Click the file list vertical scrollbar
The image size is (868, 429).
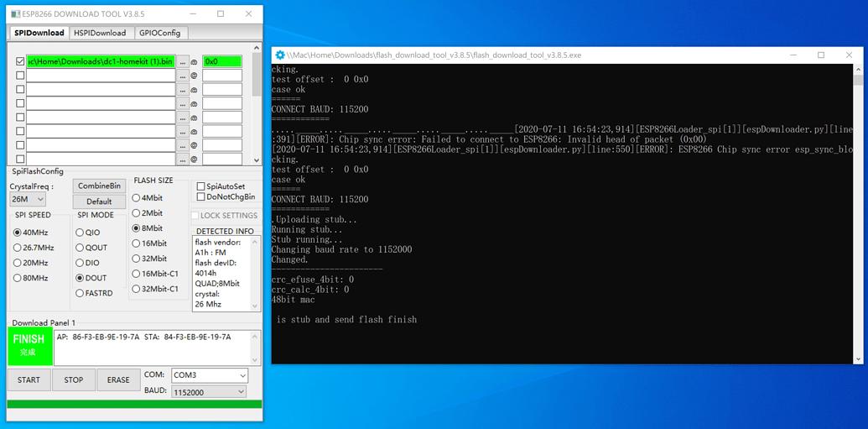pyautogui.click(x=257, y=103)
